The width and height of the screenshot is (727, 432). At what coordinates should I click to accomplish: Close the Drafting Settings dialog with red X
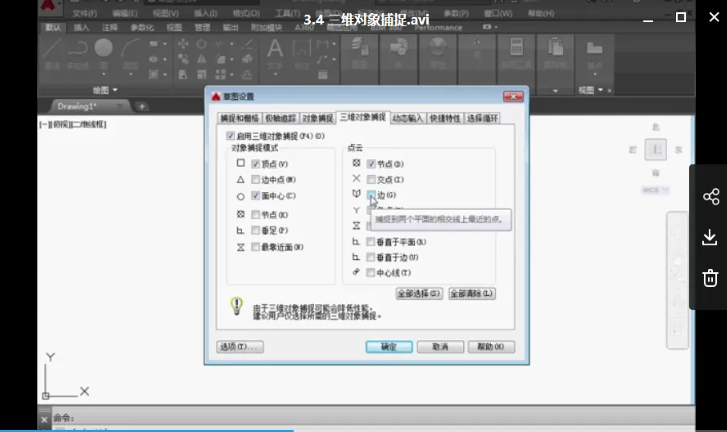click(513, 96)
